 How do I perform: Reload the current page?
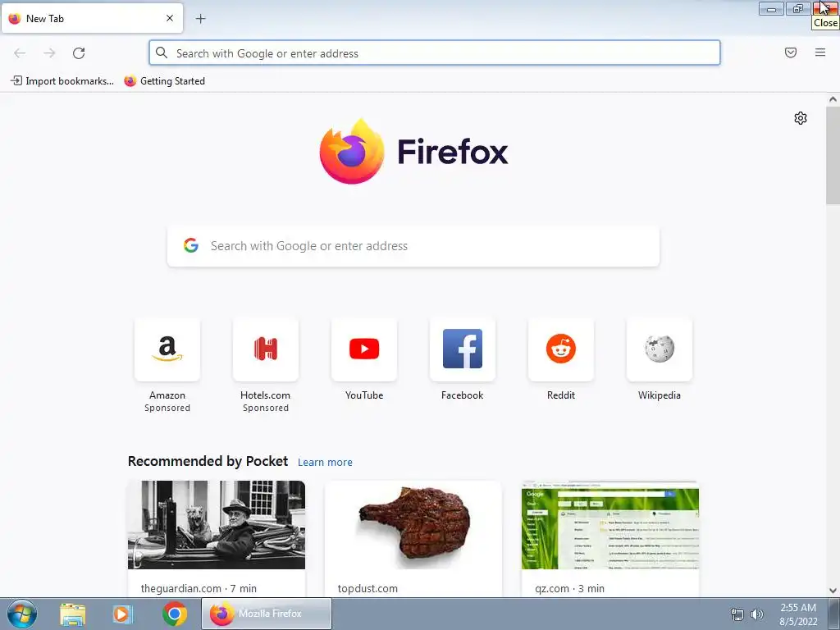coord(79,53)
